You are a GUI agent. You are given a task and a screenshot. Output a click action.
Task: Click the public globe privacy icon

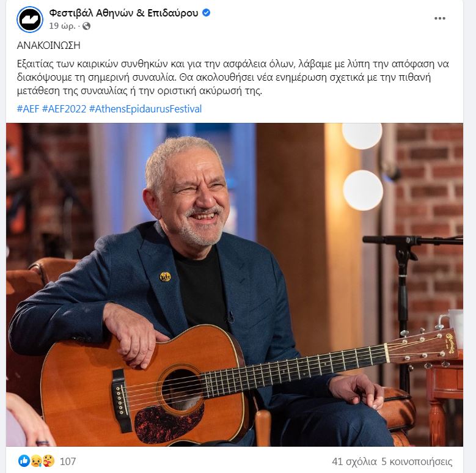[x=86, y=26]
